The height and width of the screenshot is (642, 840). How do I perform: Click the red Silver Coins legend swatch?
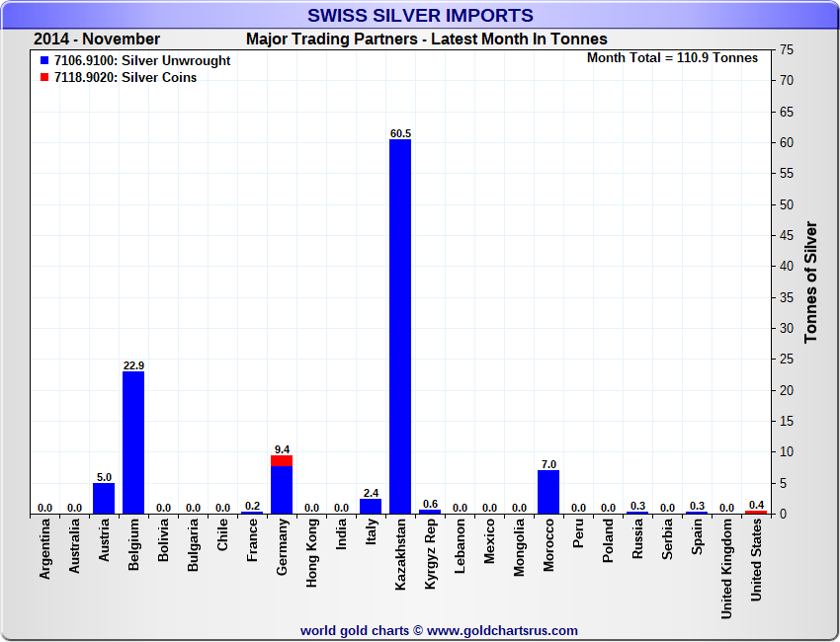(44, 77)
